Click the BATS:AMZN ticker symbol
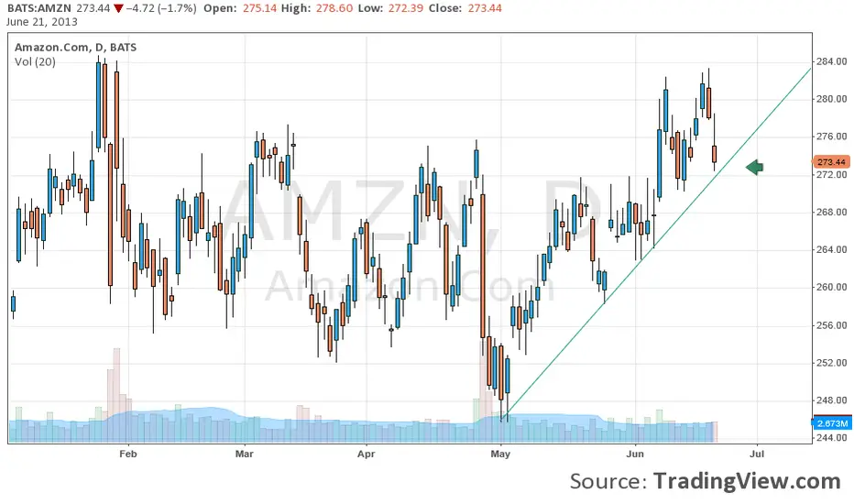Screen dimensions: 854x504 (38, 8)
